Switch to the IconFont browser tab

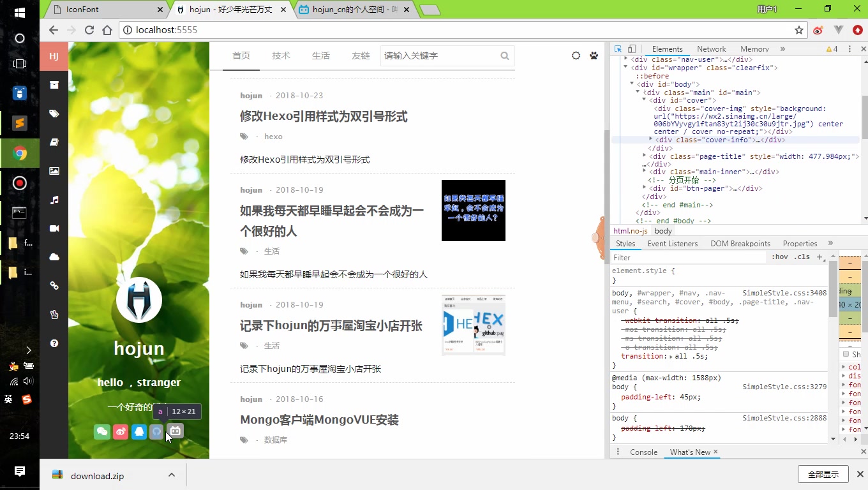coord(106,10)
